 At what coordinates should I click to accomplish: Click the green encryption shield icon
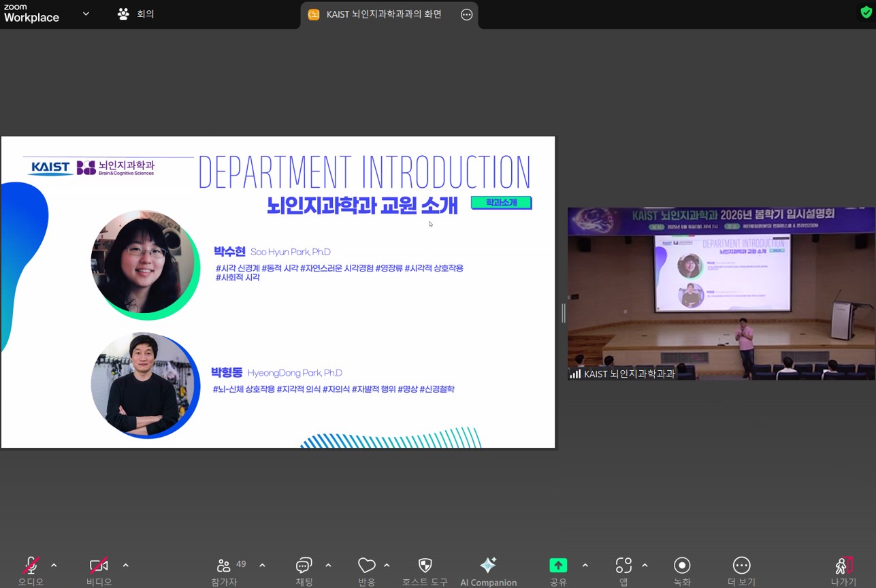[866, 12]
